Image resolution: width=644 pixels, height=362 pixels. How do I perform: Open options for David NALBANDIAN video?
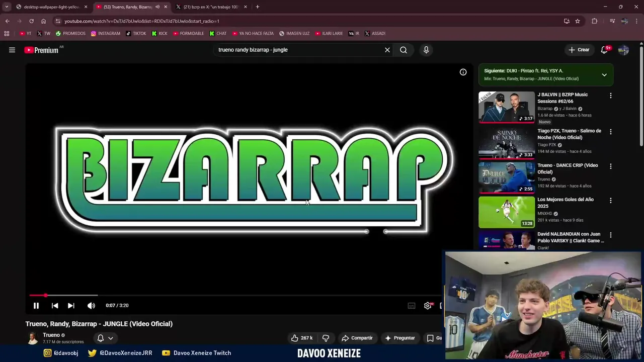click(611, 235)
